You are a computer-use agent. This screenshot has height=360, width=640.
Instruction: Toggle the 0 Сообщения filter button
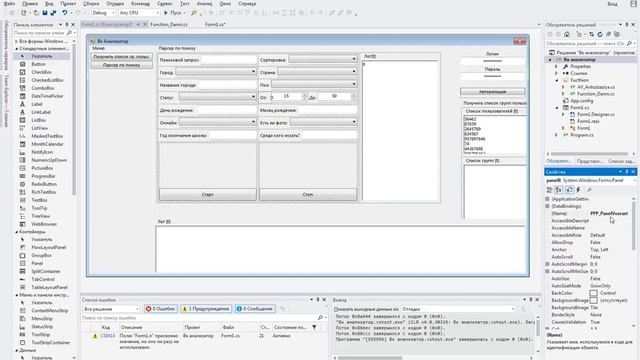255,309
